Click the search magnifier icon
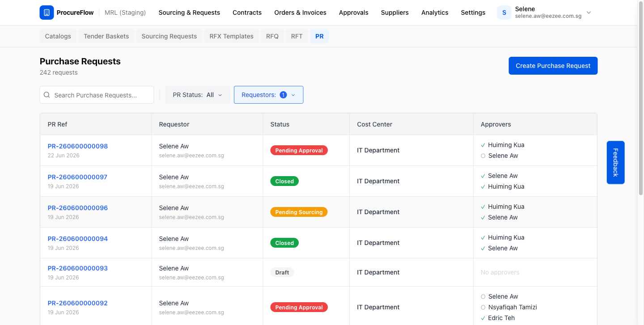This screenshot has height=325, width=644. coord(47,95)
